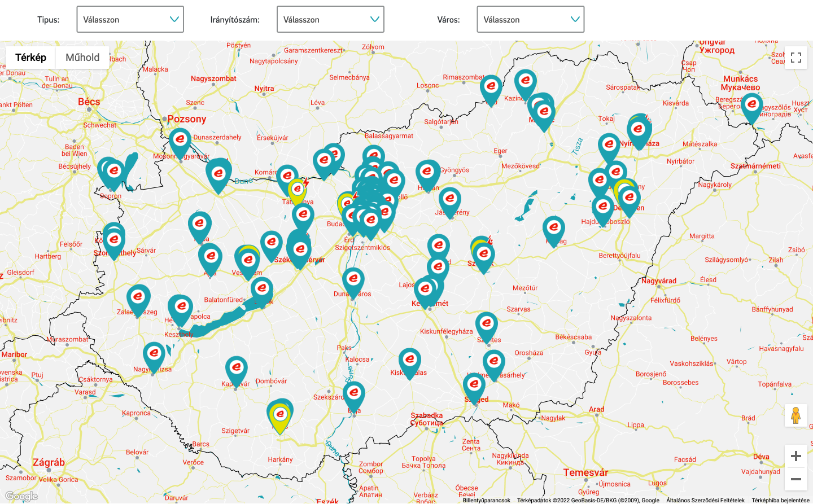Open Billentyűparancsok shortcuts
Screen dimensions: 813x504
pos(486,500)
